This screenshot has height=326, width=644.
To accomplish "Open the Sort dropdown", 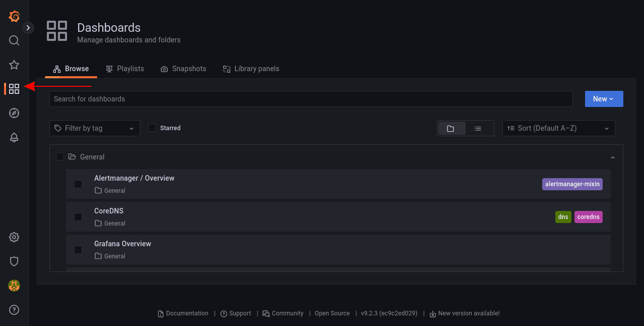I will click(x=558, y=128).
